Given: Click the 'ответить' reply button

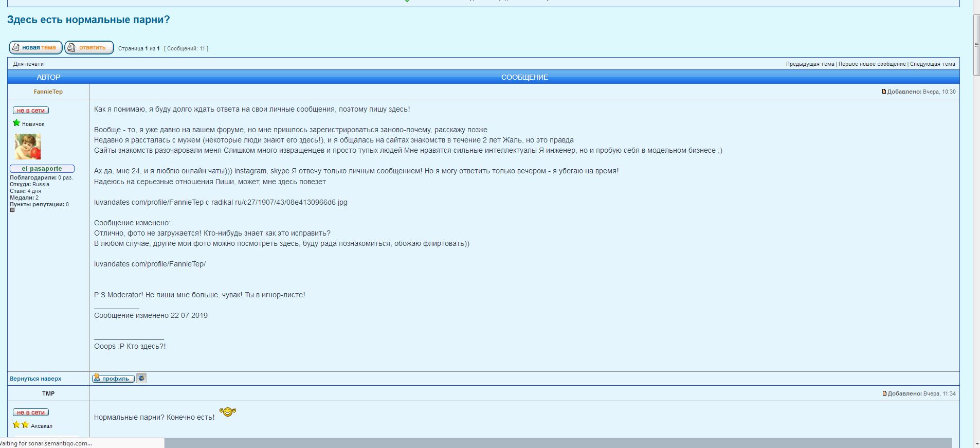Looking at the screenshot, I should coord(89,48).
